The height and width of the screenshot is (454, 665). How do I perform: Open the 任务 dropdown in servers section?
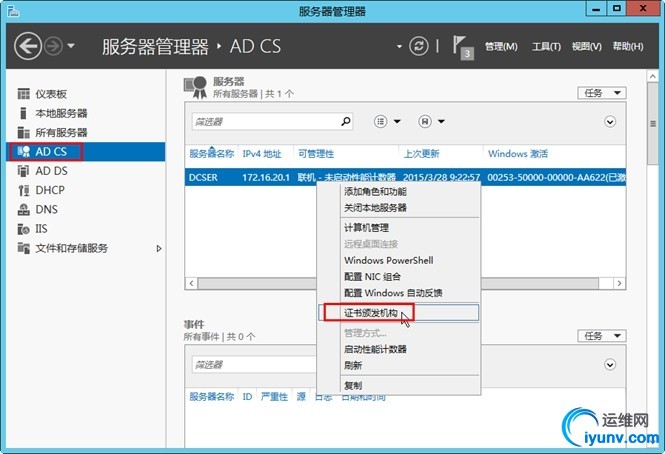[601, 93]
